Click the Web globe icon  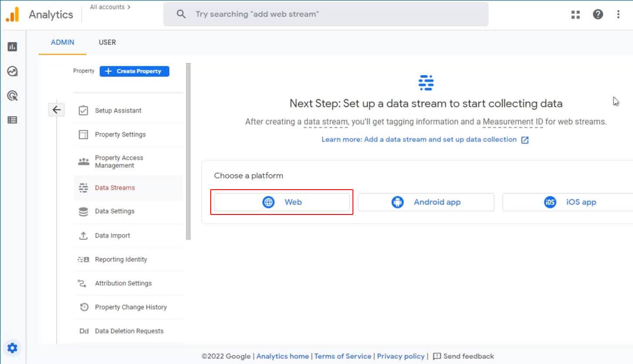point(268,202)
